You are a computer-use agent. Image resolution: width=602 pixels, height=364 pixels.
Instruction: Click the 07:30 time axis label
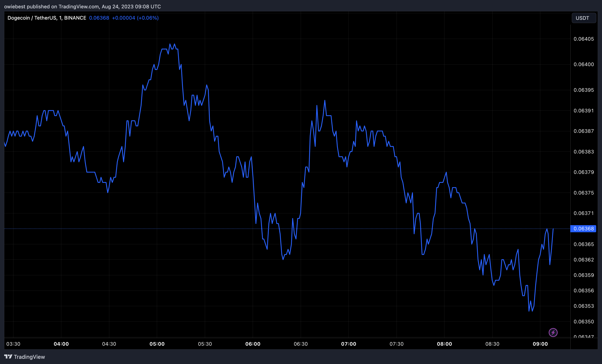396,344
